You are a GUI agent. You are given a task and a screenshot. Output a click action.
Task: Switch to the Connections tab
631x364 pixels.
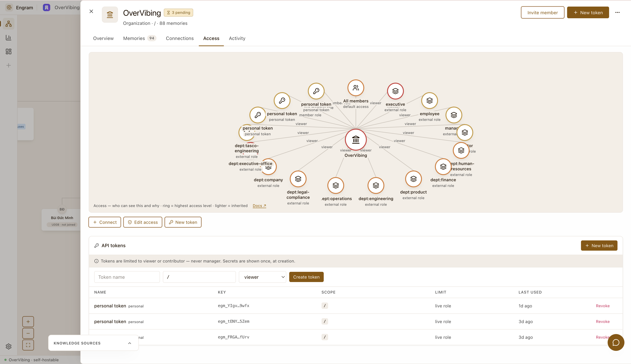180,38
